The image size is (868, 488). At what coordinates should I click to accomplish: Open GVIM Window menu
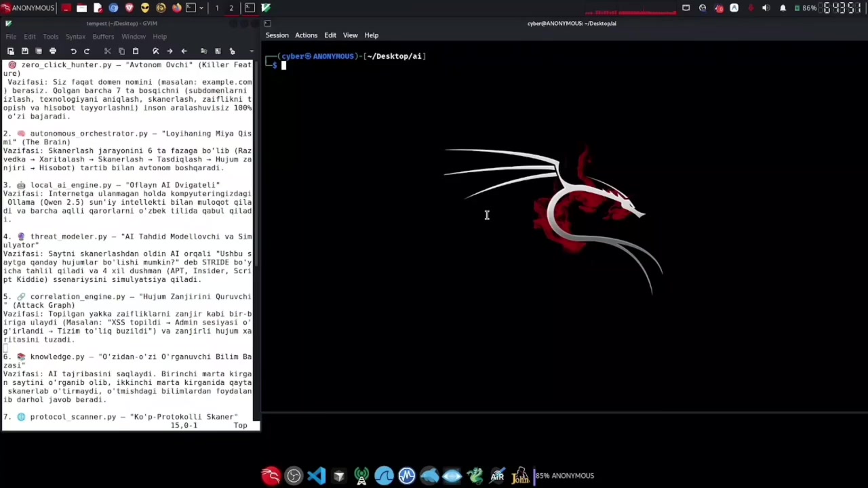(x=134, y=37)
